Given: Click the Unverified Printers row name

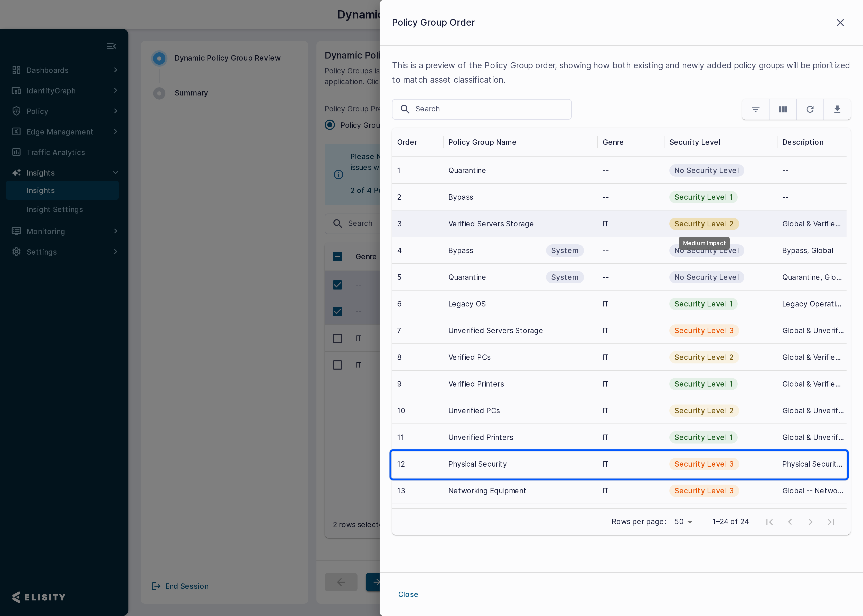Looking at the screenshot, I should 481,437.
